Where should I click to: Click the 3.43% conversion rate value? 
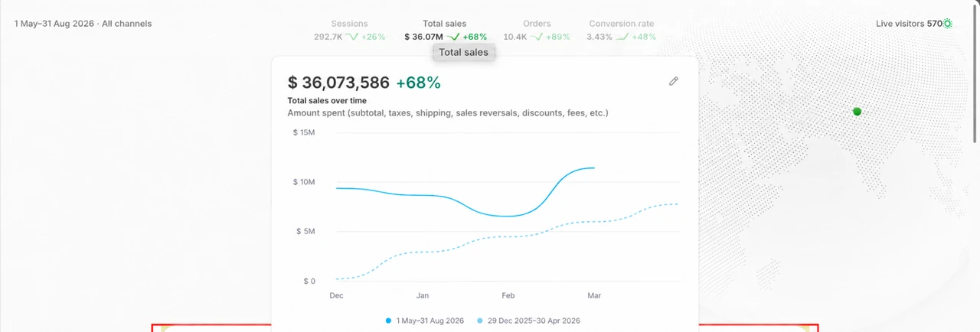pyautogui.click(x=599, y=37)
